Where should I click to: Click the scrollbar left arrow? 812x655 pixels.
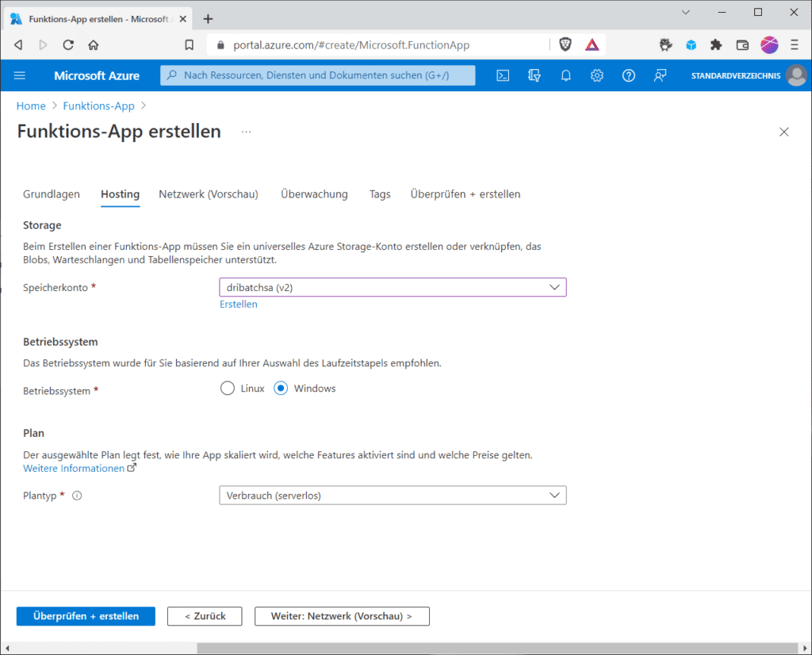coord(7,648)
